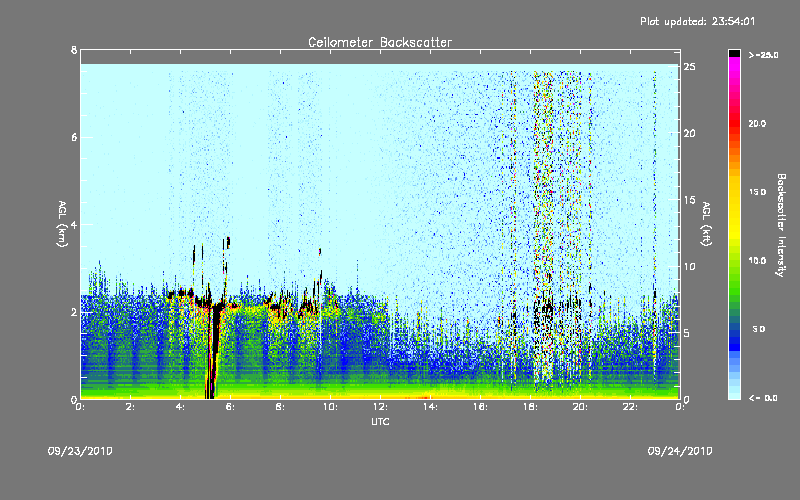Click the "22:" UTC hour tick label

coord(631,407)
